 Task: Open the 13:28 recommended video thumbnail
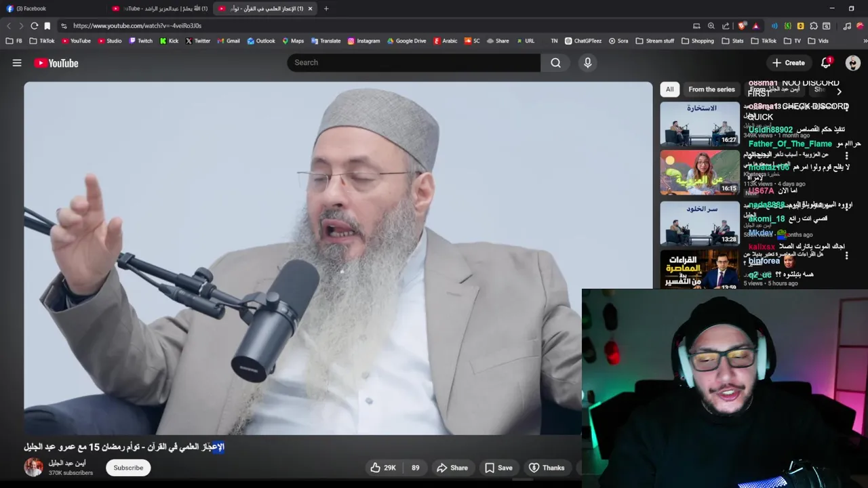[700, 222]
